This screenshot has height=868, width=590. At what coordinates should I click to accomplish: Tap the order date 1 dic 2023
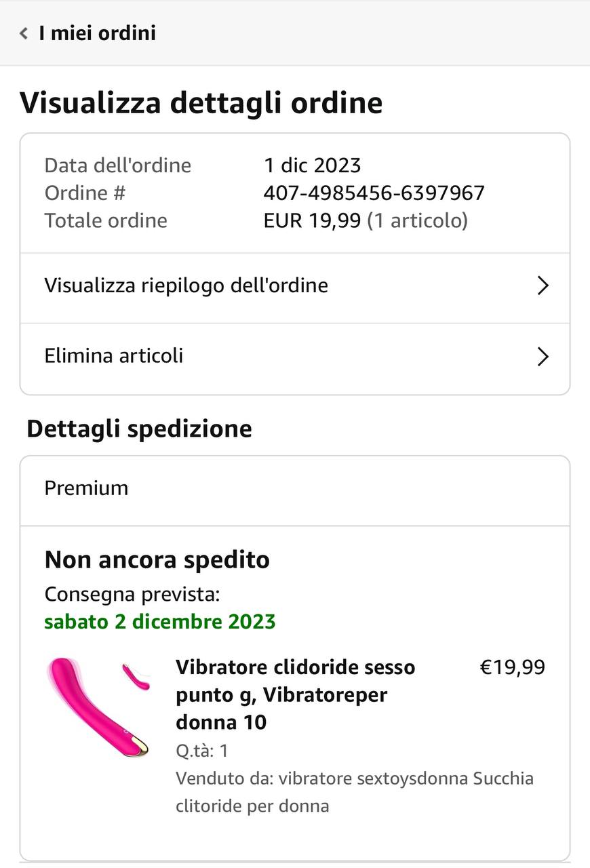[x=312, y=165]
